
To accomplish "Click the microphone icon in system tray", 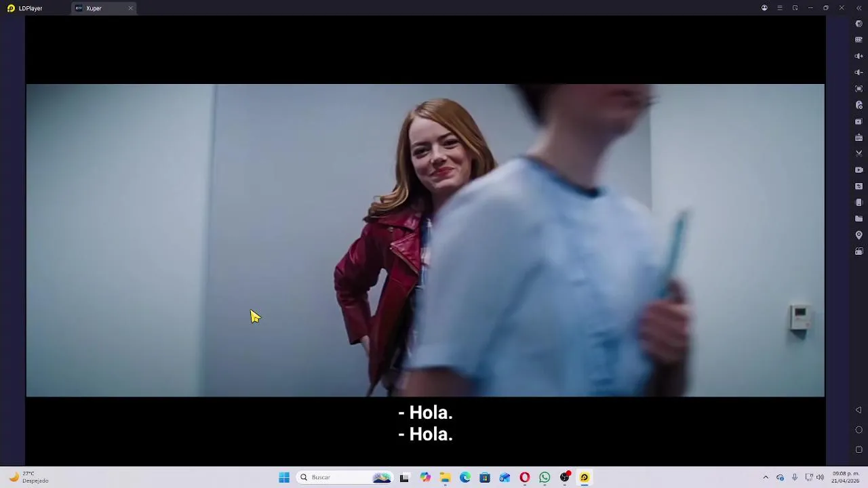I will (795, 477).
